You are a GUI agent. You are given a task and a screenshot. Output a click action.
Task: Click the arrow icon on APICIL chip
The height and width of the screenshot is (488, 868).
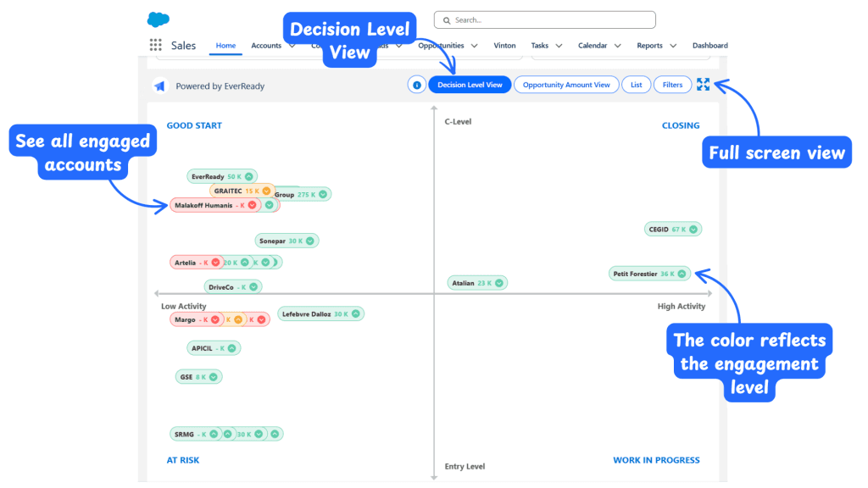click(x=232, y=348)
